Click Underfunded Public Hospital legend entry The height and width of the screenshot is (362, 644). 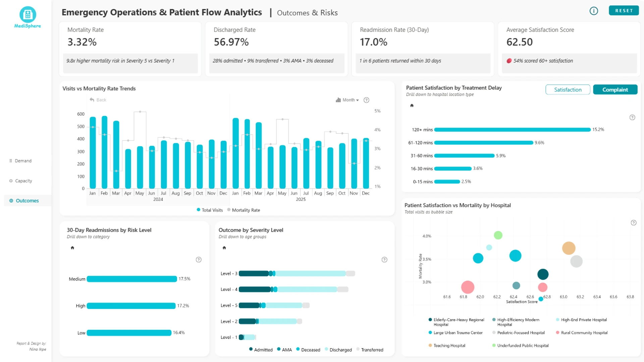tap(520, 346)
